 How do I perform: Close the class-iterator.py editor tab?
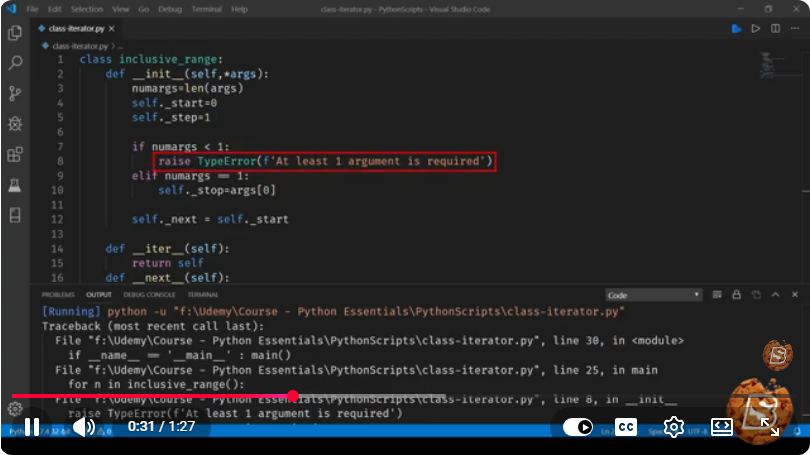112,28
